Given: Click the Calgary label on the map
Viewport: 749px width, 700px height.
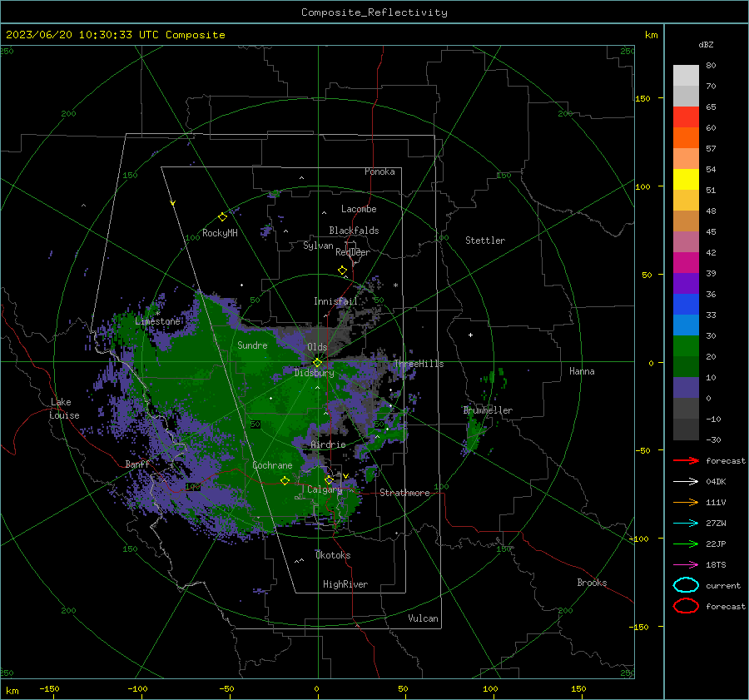Looking at the screenshot, I should 325,489.
